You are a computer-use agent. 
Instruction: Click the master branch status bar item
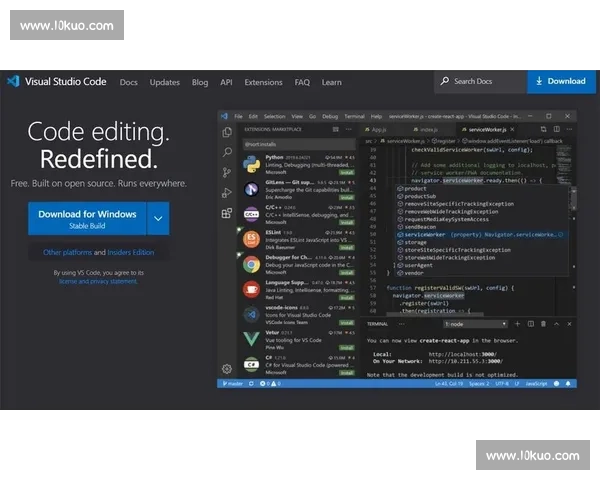pyautogui.click(x=233, y=384)
